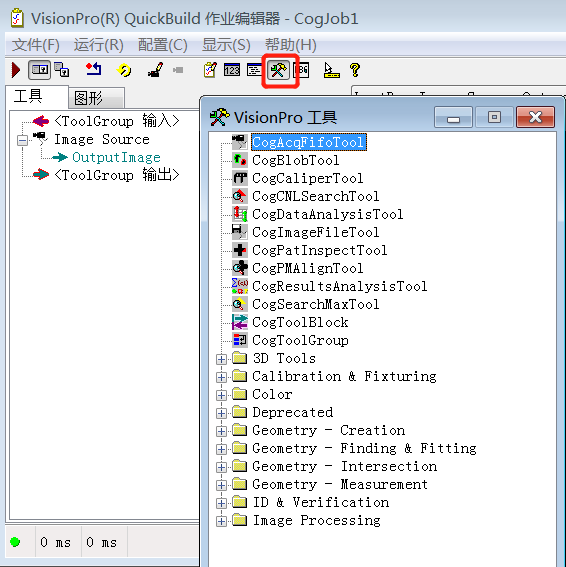Click the text list toolbar icon

(254, 70)
